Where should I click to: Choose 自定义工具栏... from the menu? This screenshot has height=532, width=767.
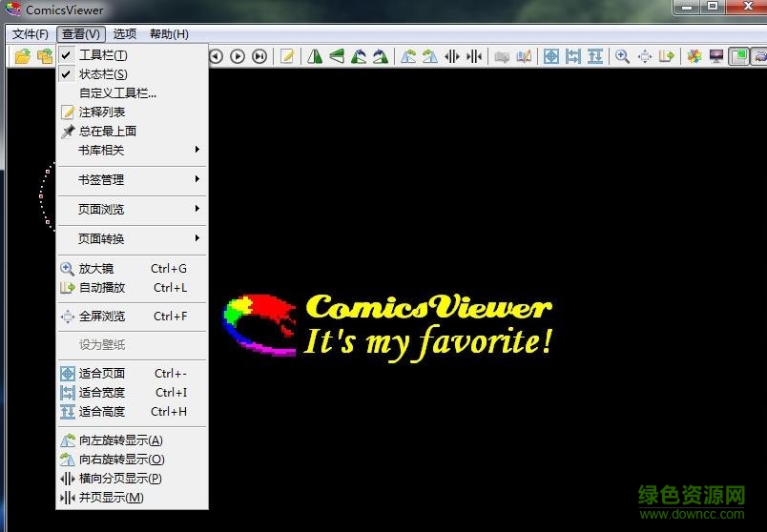coord(117,92)
